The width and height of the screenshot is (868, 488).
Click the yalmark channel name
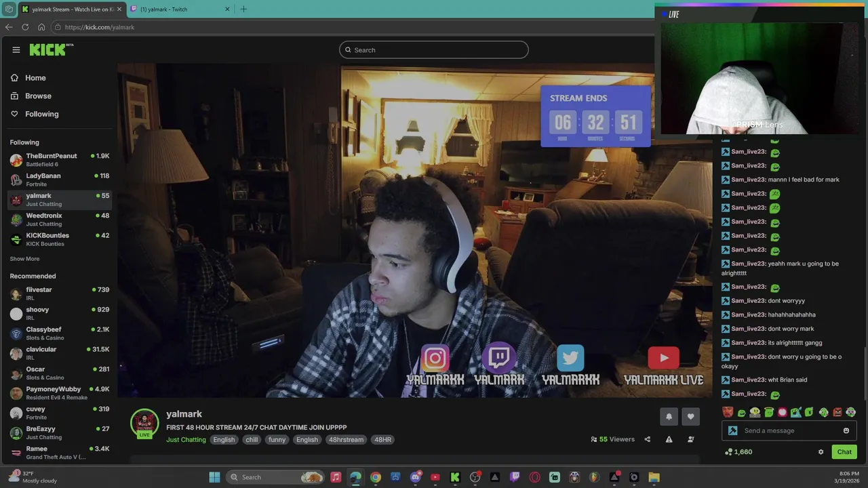pos(184,414)
